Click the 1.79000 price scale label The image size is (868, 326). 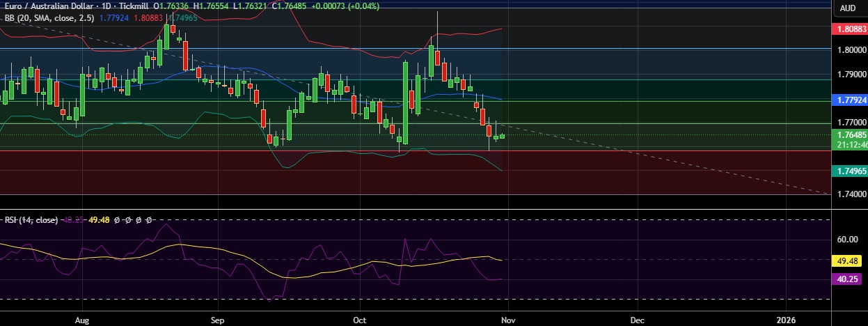point(852,75)
